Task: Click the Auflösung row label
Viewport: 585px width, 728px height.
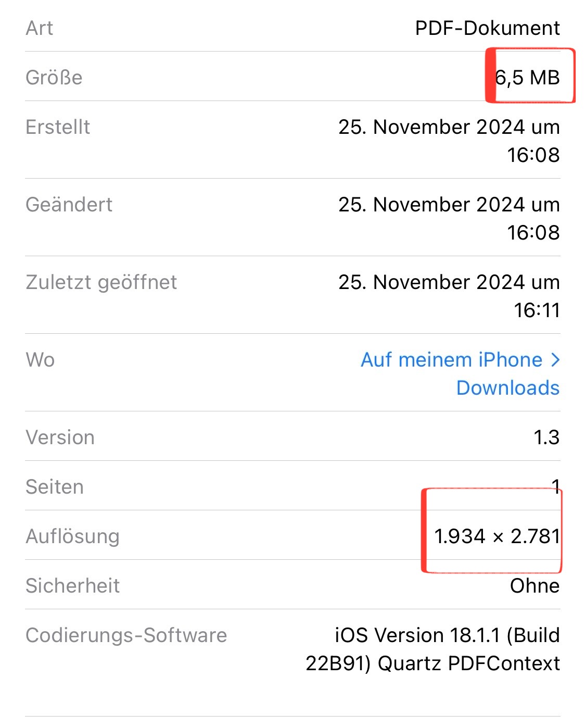Action: 72,536
